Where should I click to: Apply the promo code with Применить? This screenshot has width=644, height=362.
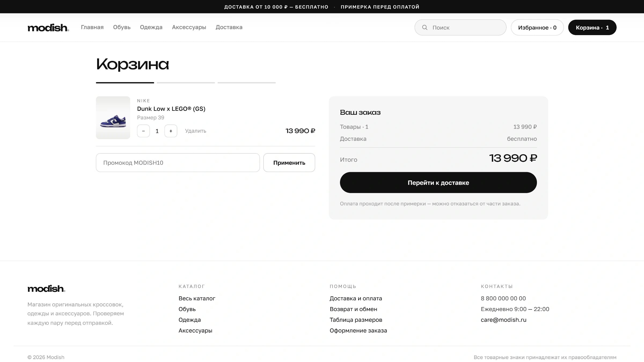pyautogui.click(x=289, y=163)
